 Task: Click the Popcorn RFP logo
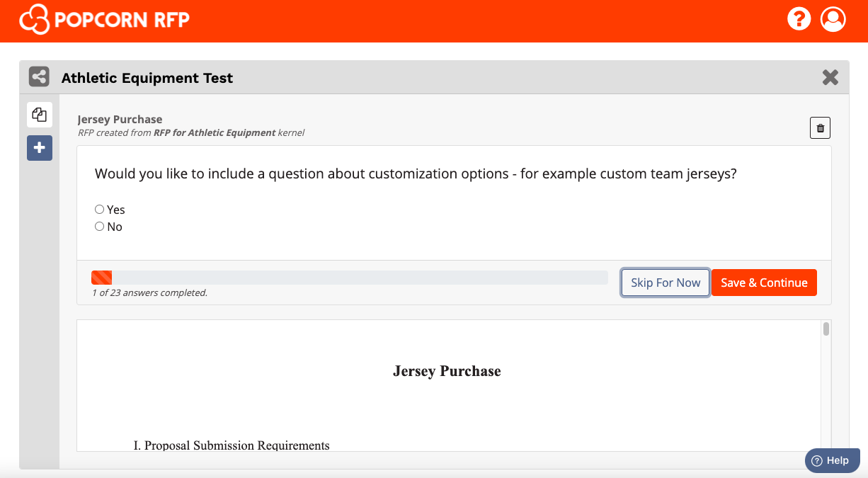point(104,19)
